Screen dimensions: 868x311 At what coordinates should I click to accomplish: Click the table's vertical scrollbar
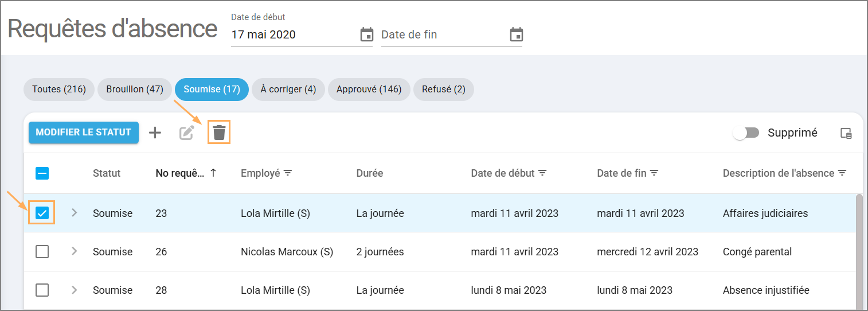click(858, 252)
